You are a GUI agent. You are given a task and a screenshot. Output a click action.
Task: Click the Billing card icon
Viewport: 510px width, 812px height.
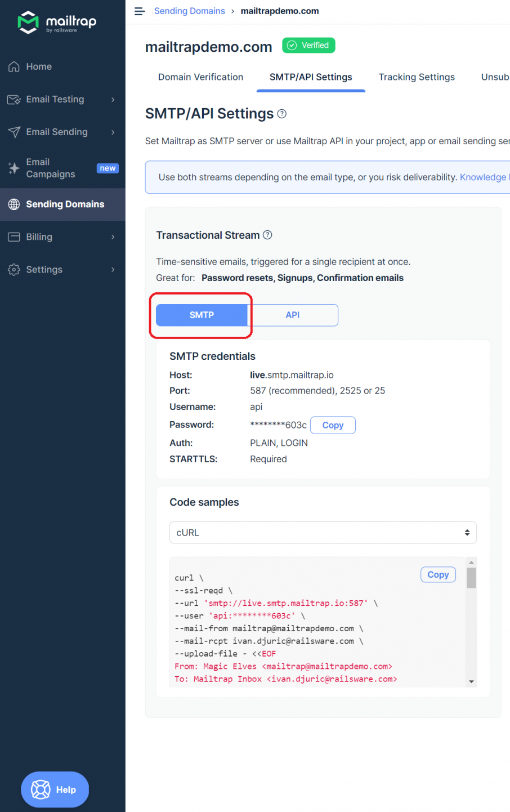pyautogui.click(x=12, y=237)
